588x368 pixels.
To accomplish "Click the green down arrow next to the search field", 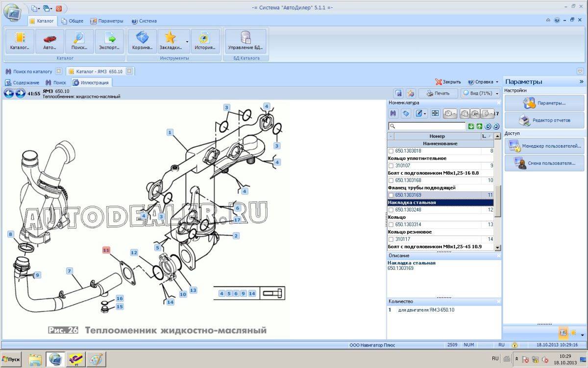I will click(471, 127).
